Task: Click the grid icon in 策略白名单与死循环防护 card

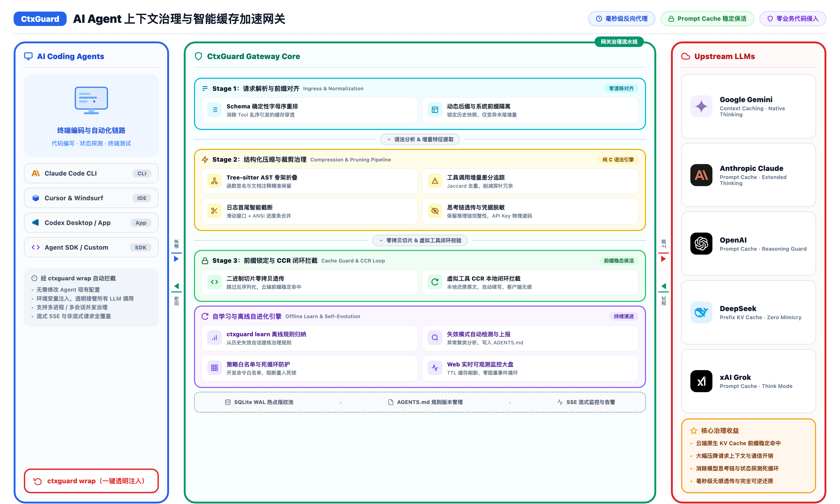Action: pyautogui.click(x=214, y=368)
